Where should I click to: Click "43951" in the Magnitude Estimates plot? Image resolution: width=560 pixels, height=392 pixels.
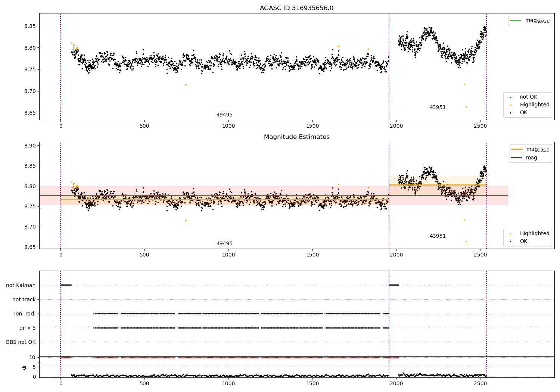tap(438, 236)
